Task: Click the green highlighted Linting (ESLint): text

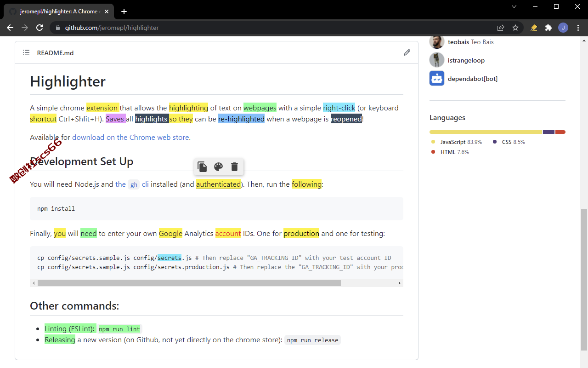Action: 70,328
